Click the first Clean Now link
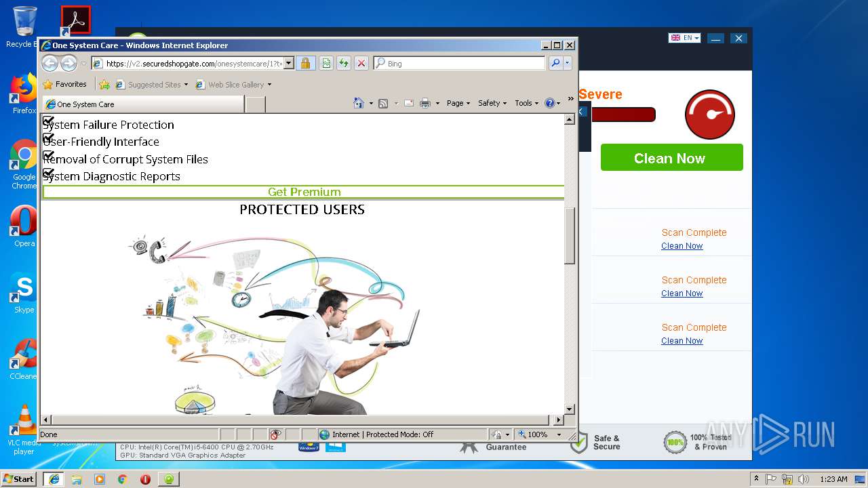This screenshot has height=488, width=868. click(x=682, y=246)
